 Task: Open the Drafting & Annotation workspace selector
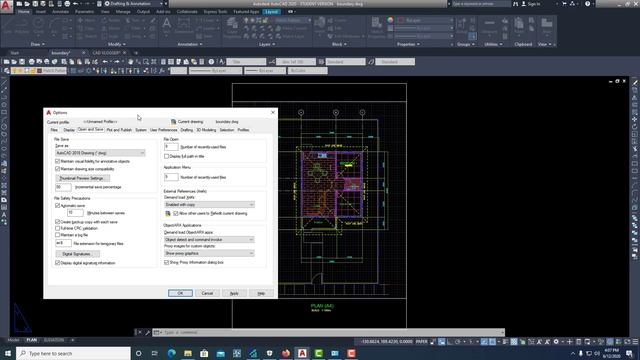pyautogui.click(x=132, y=4)
